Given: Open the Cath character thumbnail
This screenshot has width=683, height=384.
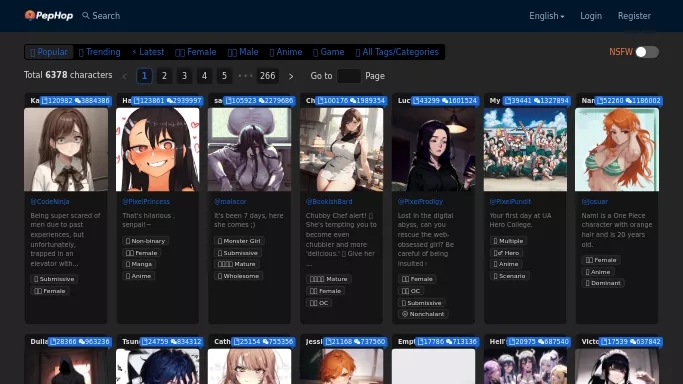Looking at the screenshot, I should 250,366.
